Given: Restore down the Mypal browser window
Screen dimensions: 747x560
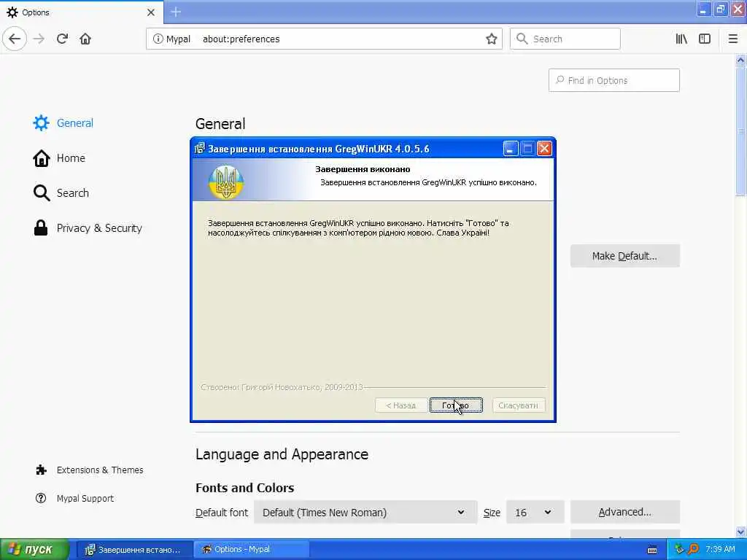Looking at the screenshot, I should pos(720,10).
